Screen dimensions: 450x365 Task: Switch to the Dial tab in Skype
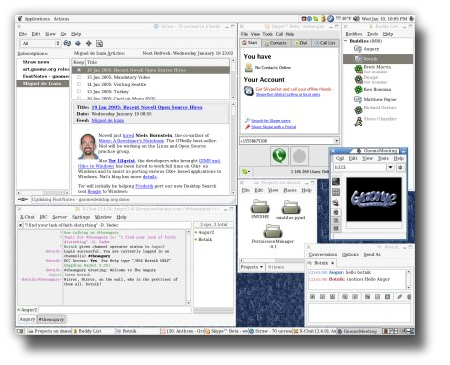click(301, 43)
